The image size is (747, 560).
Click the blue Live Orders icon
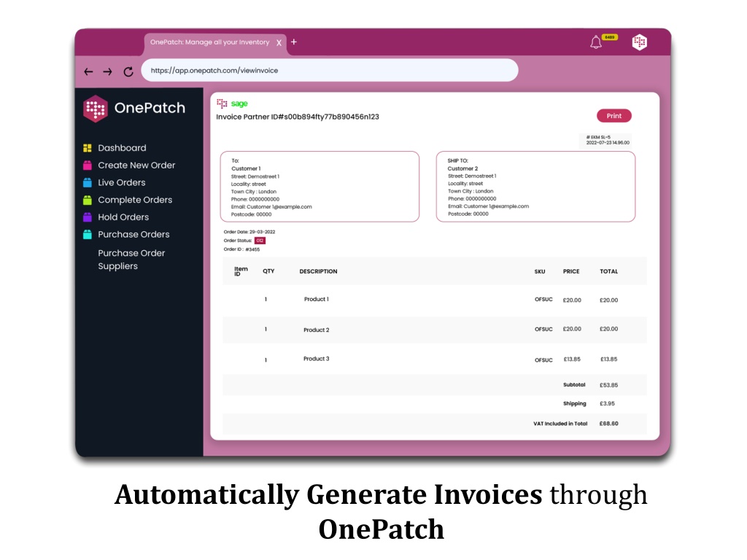pos(88,182)
